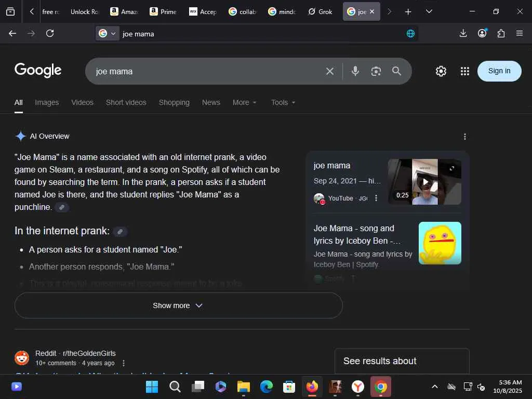Viewport: 532px width, 399px height.
Task: Open options for the YouTube source card
Action: pyautogui.click(x=376, y=198)
